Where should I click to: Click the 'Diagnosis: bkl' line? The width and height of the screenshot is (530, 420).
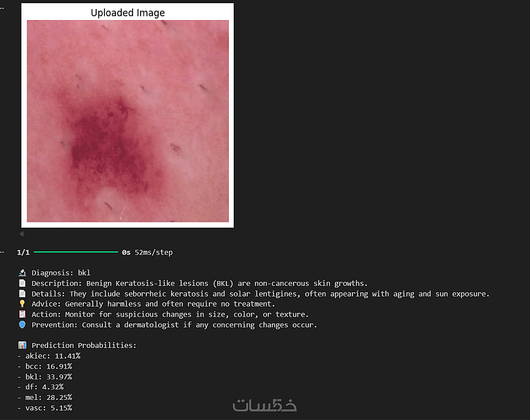click(x=61, y=273)
